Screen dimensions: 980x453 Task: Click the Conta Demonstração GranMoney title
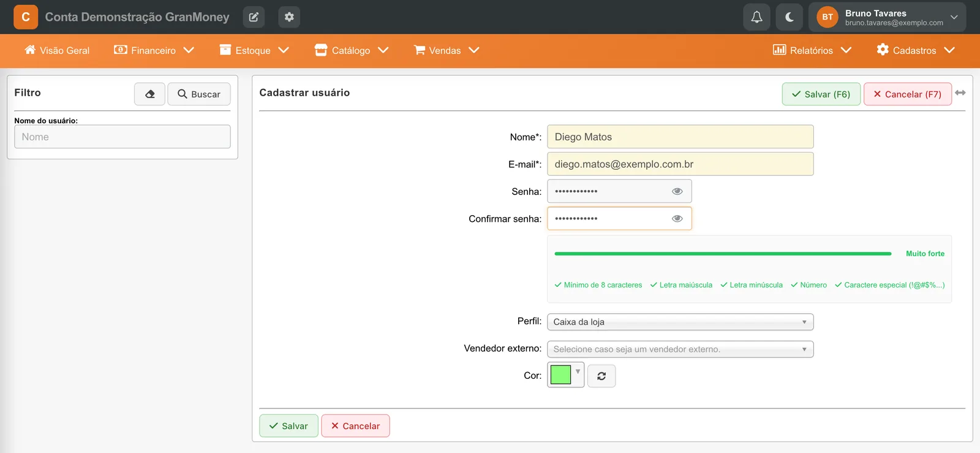tap(137, 17)
